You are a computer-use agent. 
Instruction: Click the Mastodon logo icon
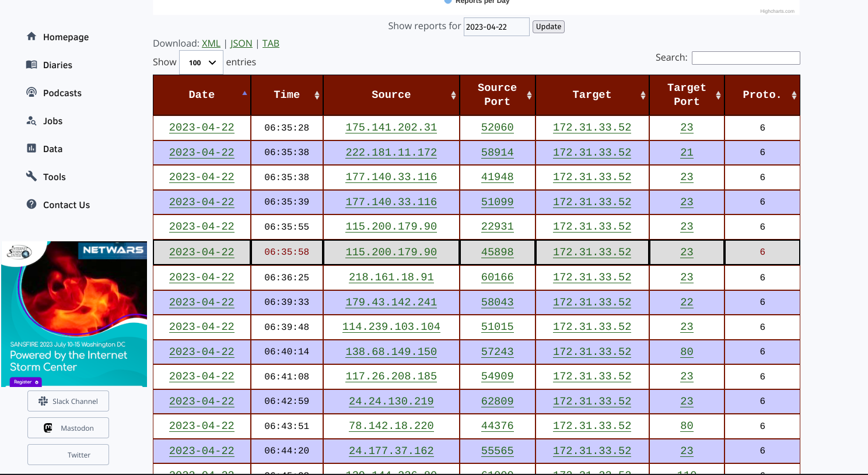pos(48,428)
